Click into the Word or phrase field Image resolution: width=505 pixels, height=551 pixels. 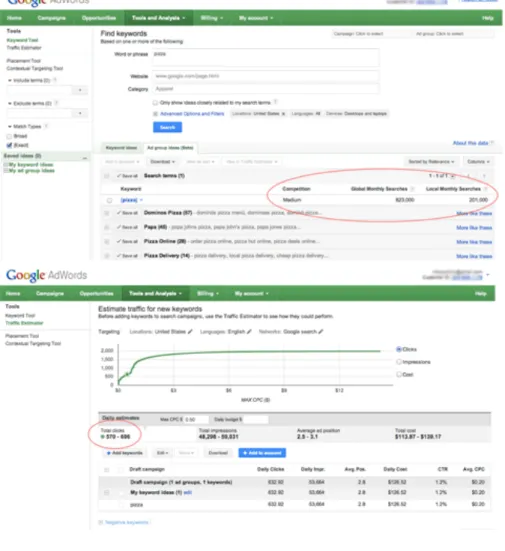point(266,57)
